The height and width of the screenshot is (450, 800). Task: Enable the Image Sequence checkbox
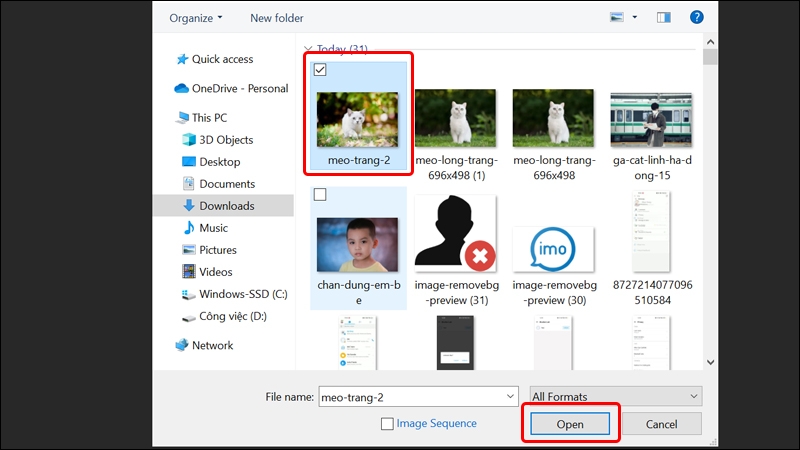click(387, 423)
